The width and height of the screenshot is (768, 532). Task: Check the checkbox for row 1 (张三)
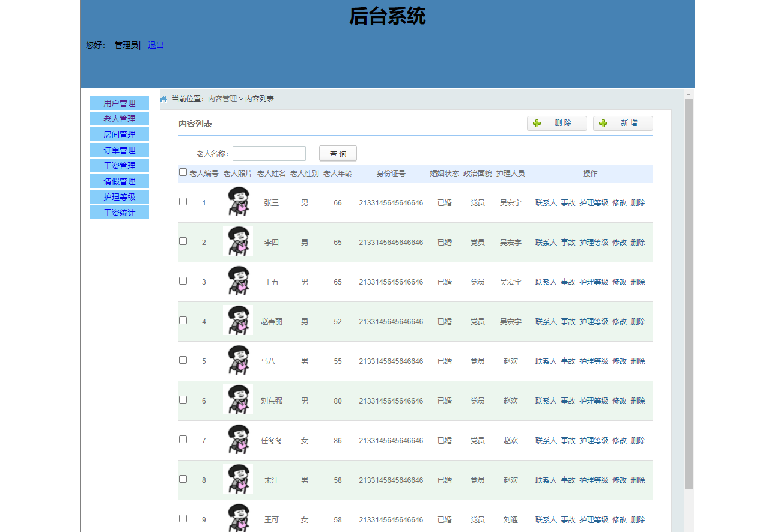click(x=183, y=202)
